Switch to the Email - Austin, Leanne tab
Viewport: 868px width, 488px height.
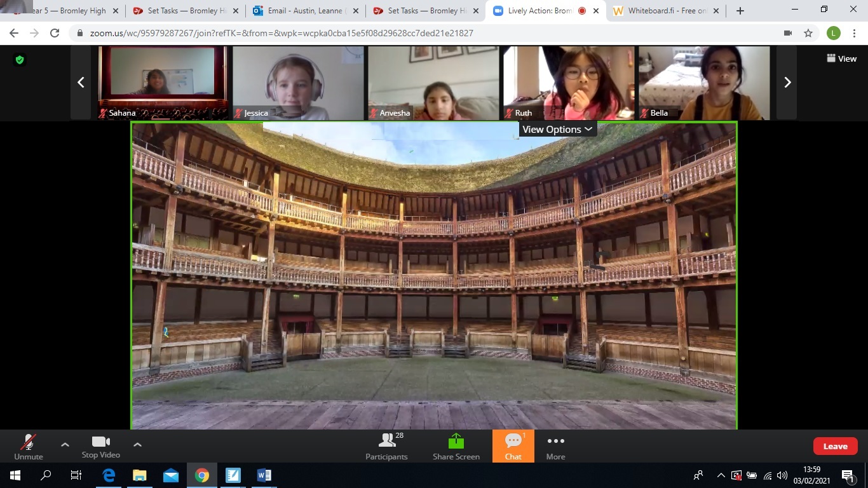(302, 11)
